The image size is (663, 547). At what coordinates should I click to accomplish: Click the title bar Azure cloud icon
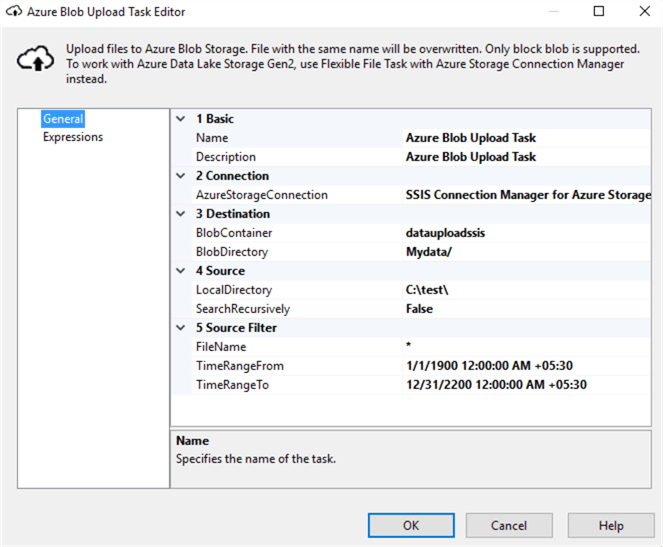click(13, 12)
